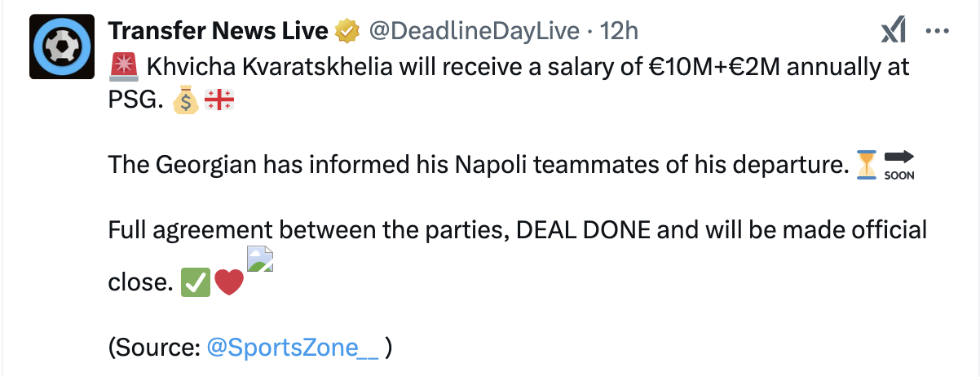Click the hourglass emoji
The height and width of the screenshot is (377, 980).
[x=867, y=166]
